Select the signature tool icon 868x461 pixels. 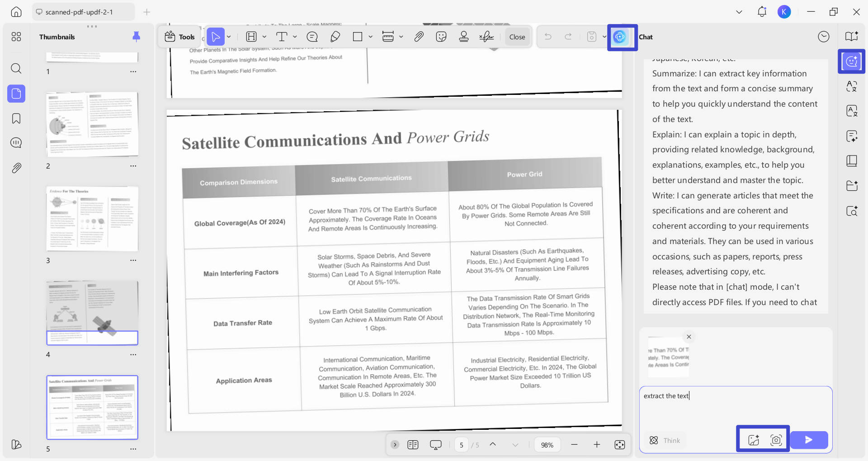tap(486, 37)
